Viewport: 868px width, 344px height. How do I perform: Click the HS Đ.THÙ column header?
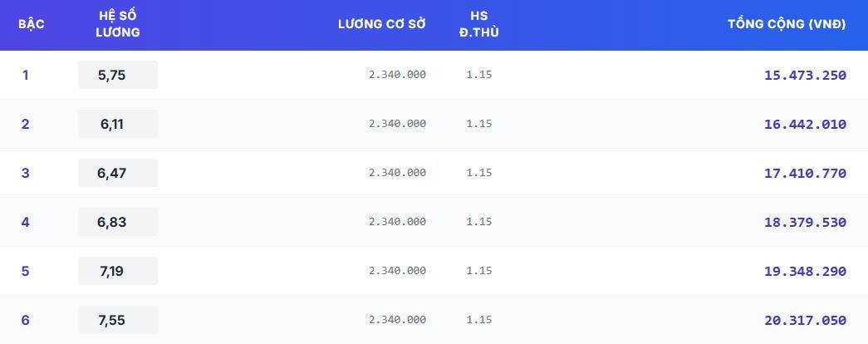478,24
